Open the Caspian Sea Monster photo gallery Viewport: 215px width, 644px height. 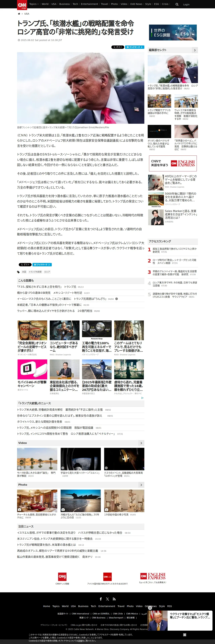click(81, 501)
